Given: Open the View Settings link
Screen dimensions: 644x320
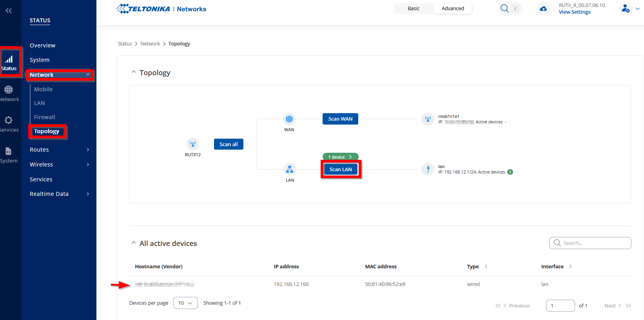Looking at the screenshot, I should click(575, 12).
